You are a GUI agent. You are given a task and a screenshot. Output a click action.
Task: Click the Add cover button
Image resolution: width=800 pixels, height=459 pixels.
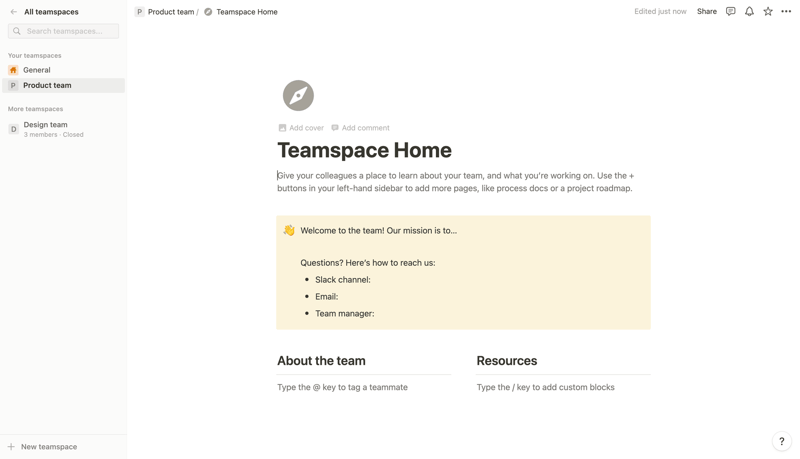(x=301, y=128)
